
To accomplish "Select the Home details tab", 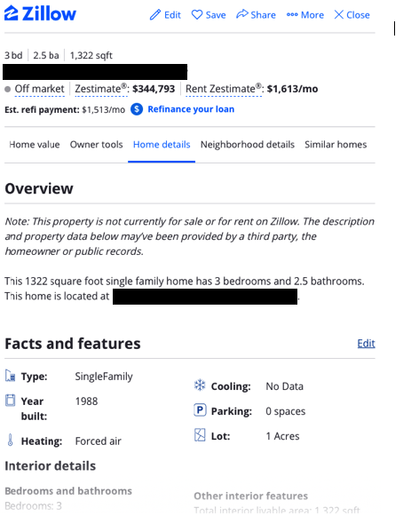I will click(162, 145).
